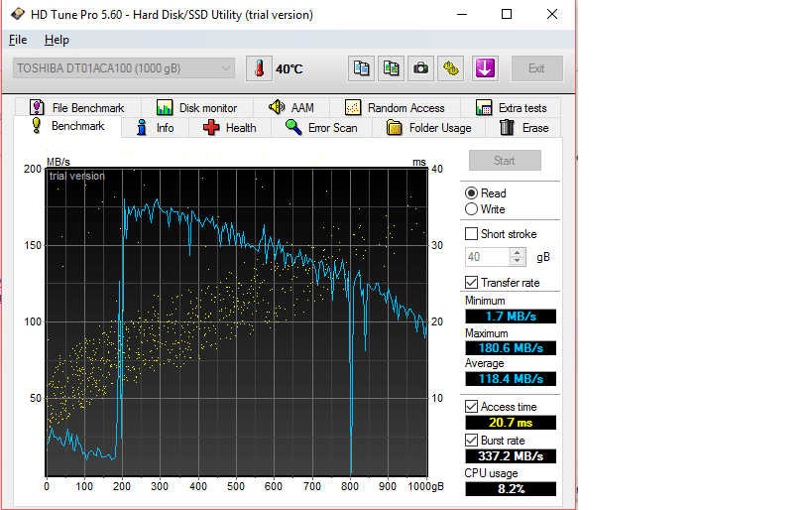Open the File menu
Screen dimensions: 812x510
tap(18, 40)
